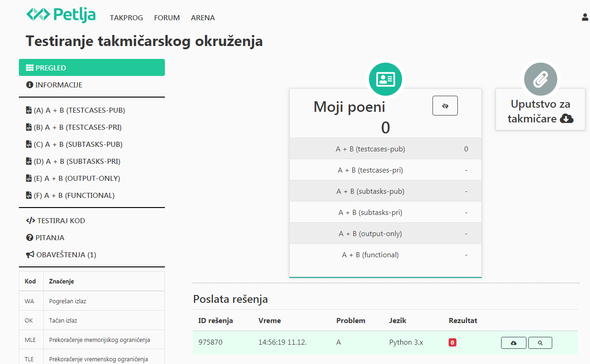View solution 975870 with magnifier button
This screenshot has height=364, width=590.
click(x=540, y=343)
